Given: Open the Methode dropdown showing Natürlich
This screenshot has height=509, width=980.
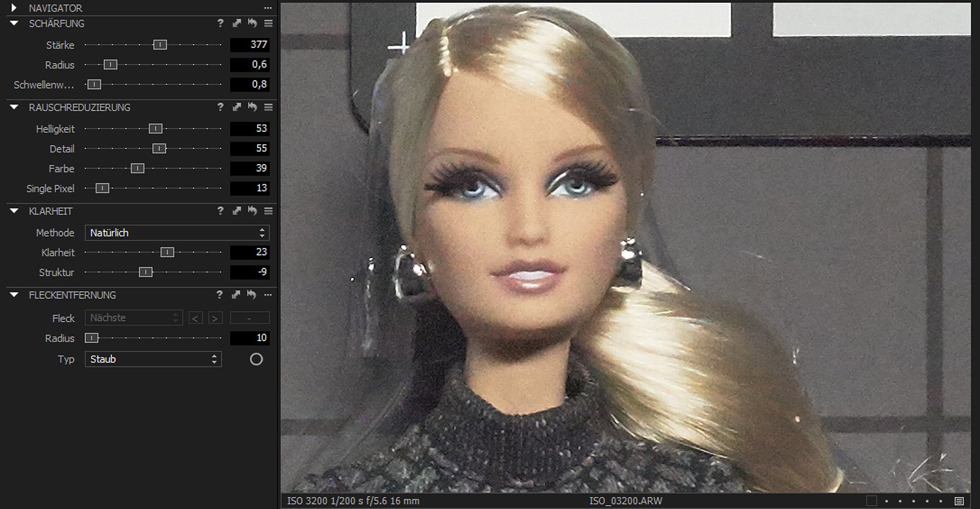Looking at the screenshot, I should point(177,233).
